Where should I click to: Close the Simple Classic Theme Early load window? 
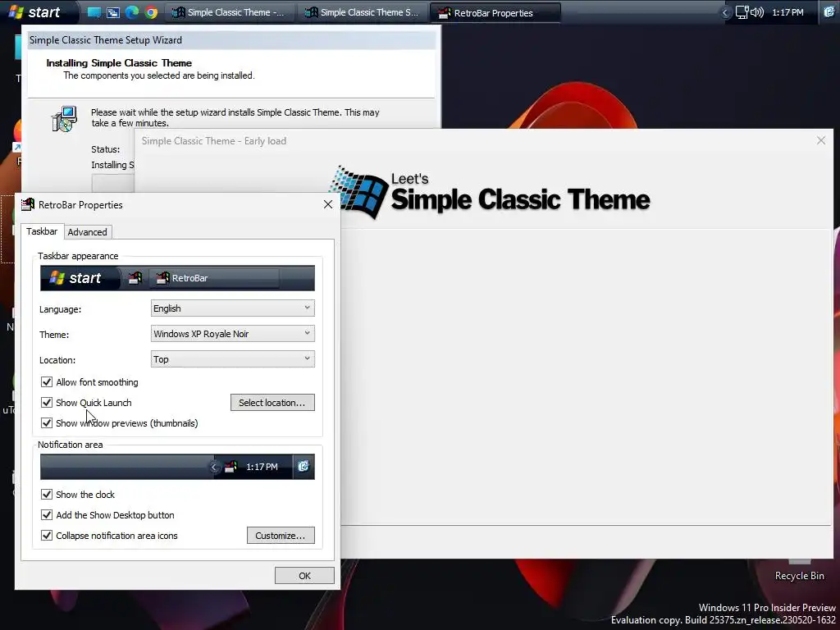click(820, 140)
